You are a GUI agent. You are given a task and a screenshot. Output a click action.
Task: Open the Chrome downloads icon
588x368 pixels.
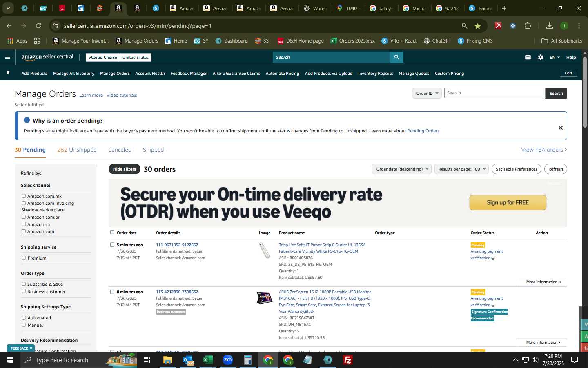(550, 26)
